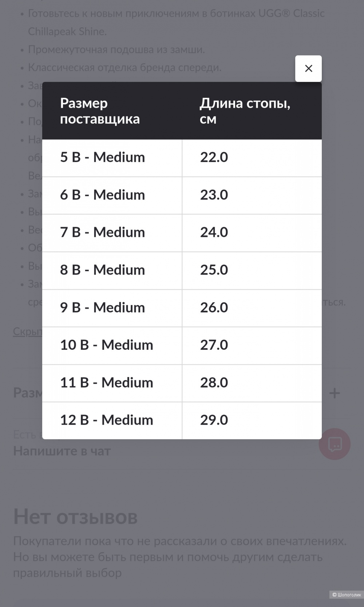This screenshot has height=607, width=364.
Task: Close the size chart popup
Action: point(308,68)
